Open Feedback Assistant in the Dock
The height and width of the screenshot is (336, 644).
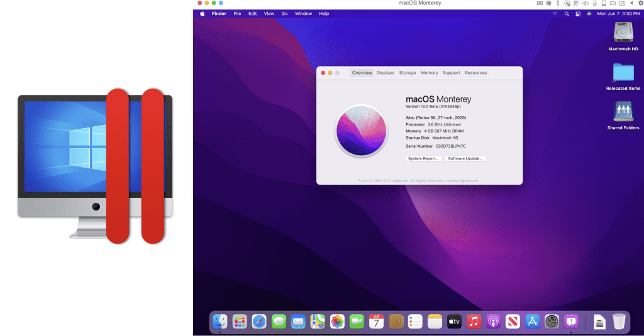[571, 322]
